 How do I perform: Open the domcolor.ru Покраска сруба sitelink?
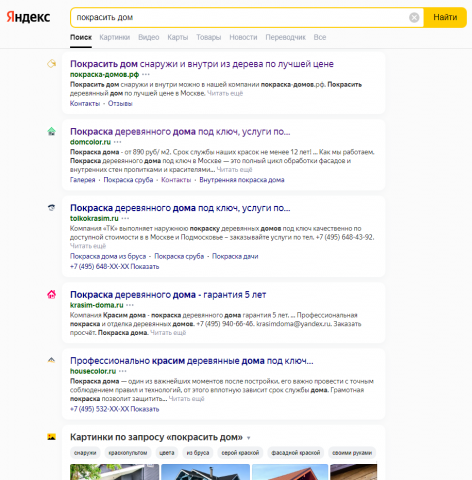tap(128, 180)
